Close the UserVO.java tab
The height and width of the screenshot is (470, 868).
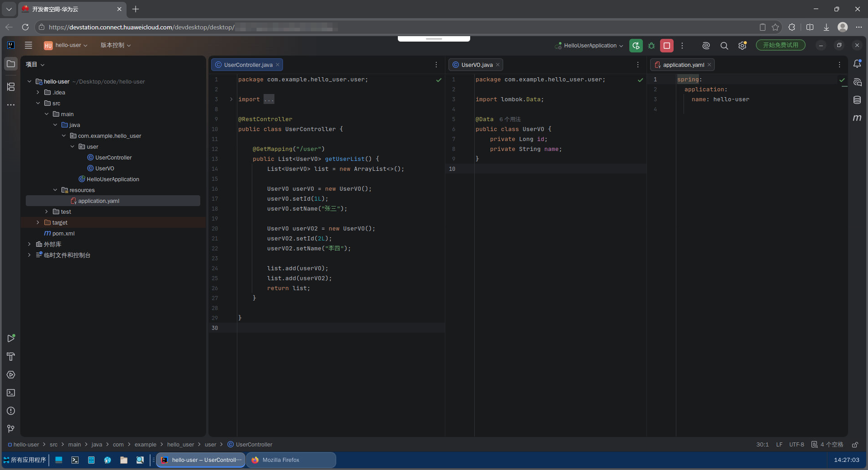(x=498, y=65)
